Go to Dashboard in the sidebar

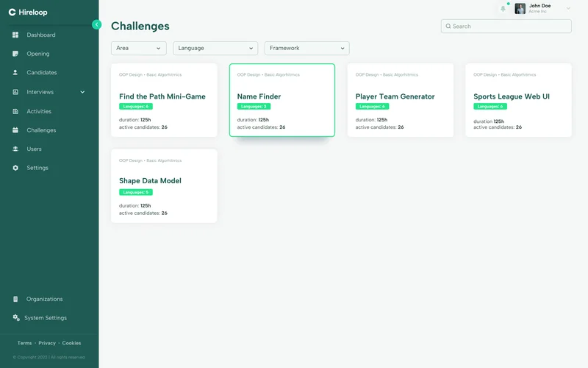pos(41,35)
